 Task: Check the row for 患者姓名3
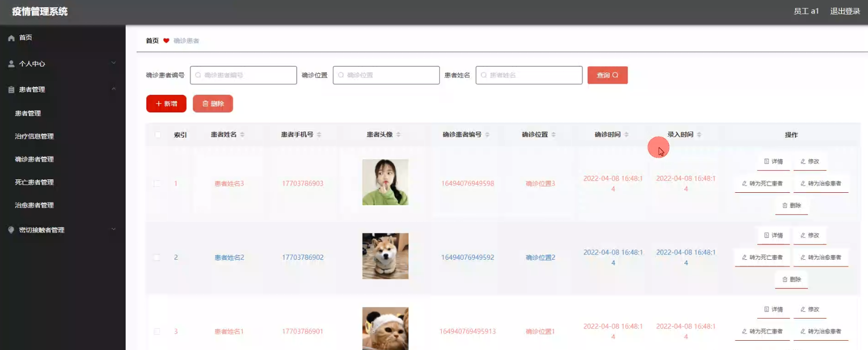click(157, 184)
